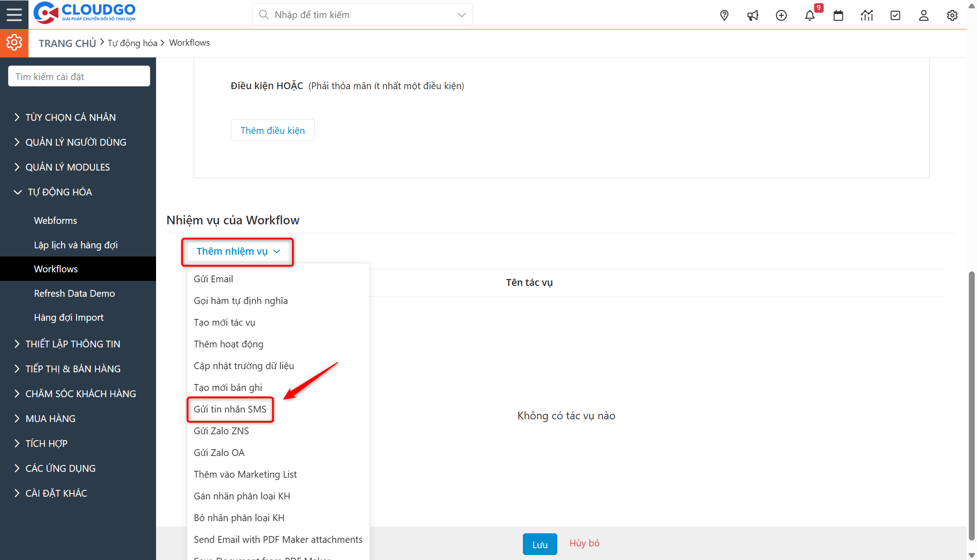This screenshot has height=560, width=977.
Task: Click the Lưu button
Action: (x=539, y=544)
